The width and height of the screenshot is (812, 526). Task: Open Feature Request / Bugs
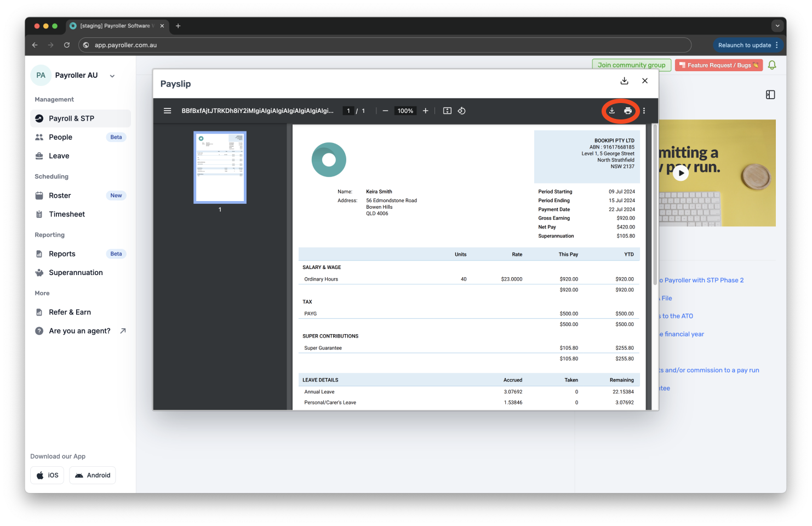tap(719, 65)
